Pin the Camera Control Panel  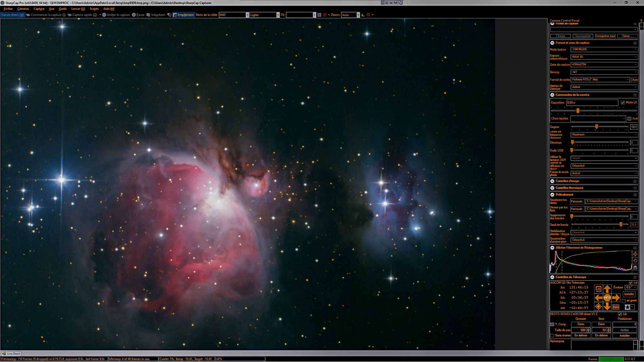(641, 20)
